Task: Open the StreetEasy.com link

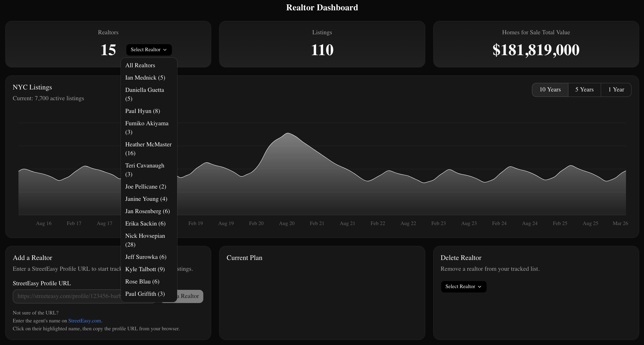Action: tap(84, 321)
